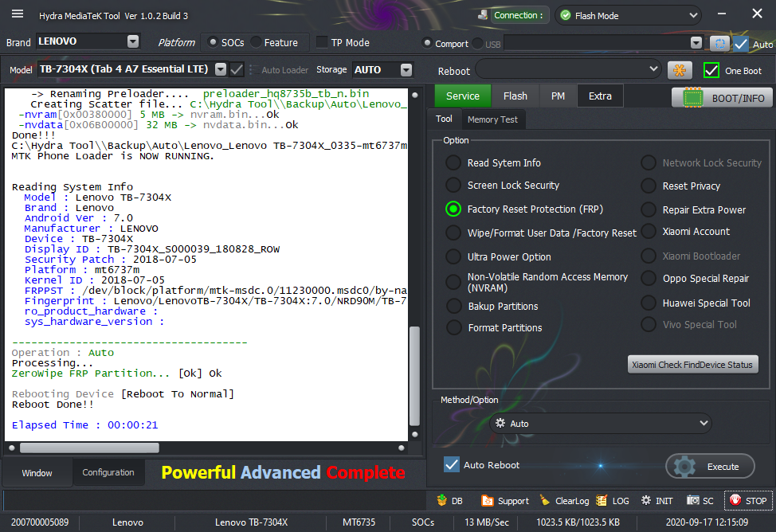776x532 pixels.
Task: Click Xiaomi Check FindDevice Status button
Action: (692, 365)
